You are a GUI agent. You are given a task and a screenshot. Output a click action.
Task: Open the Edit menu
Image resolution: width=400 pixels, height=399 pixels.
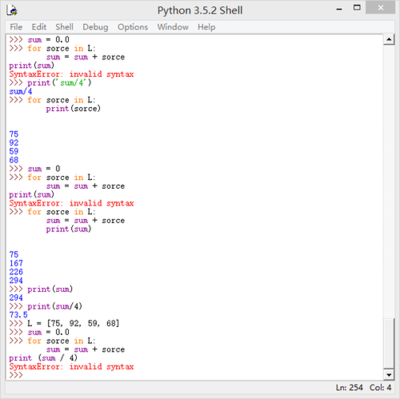39,27
